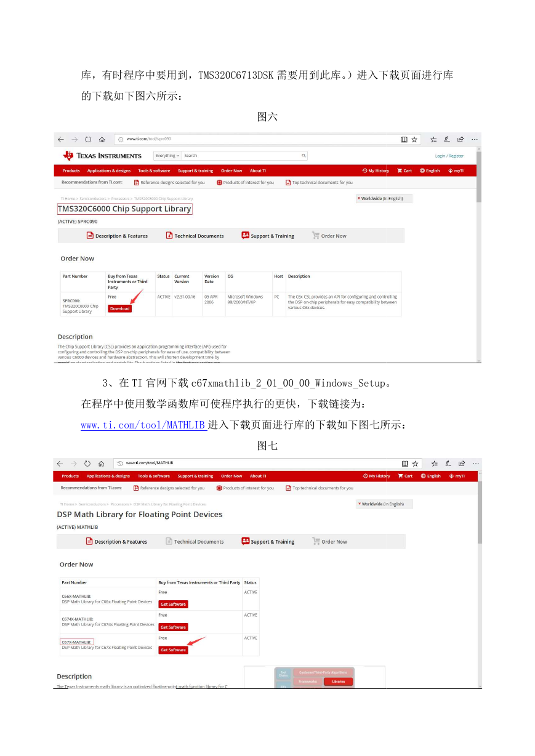This screenshot has width=535, height=756.
Task: Click About TI on Chip Support Library page
Action: 258,171
